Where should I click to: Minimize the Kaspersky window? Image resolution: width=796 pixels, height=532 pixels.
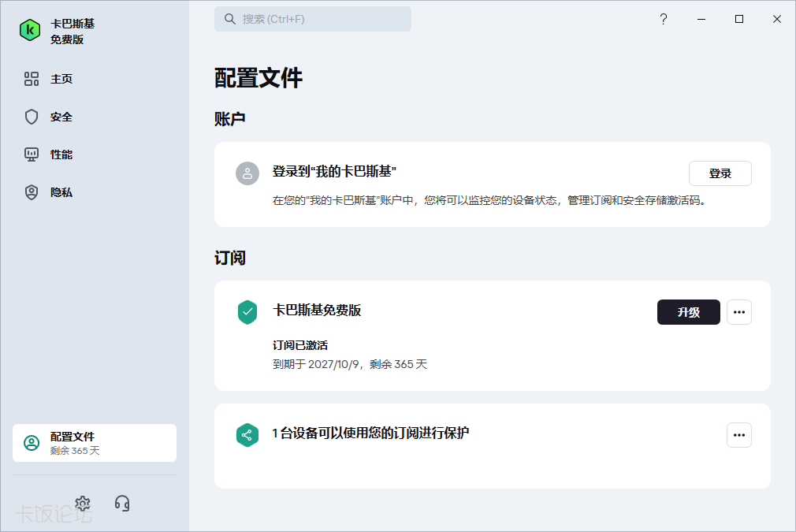click(x=701, y=19)
